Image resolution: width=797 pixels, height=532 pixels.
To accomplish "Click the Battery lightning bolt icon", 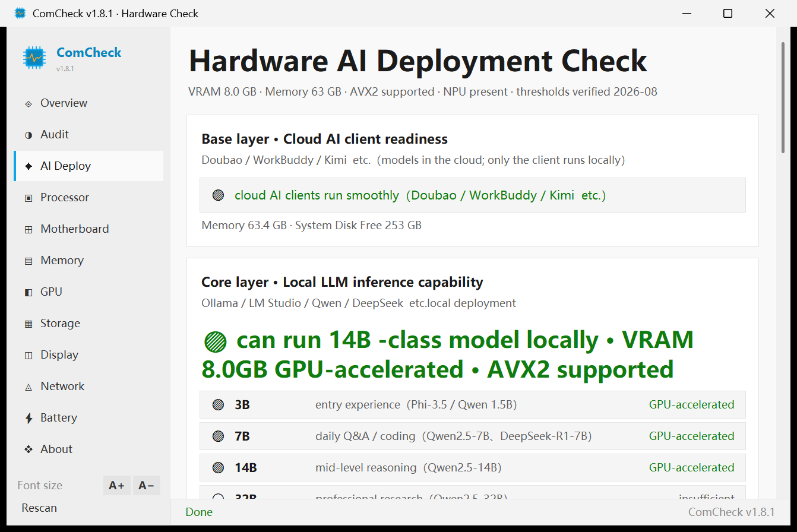I will click(x=29, y=419).
